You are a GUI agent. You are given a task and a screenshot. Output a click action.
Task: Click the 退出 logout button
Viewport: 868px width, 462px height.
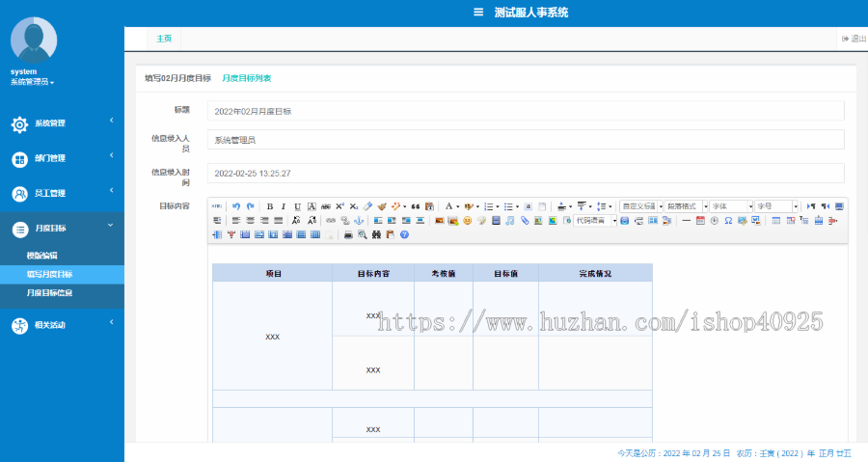pyautogui.click(x=854, y=39)
